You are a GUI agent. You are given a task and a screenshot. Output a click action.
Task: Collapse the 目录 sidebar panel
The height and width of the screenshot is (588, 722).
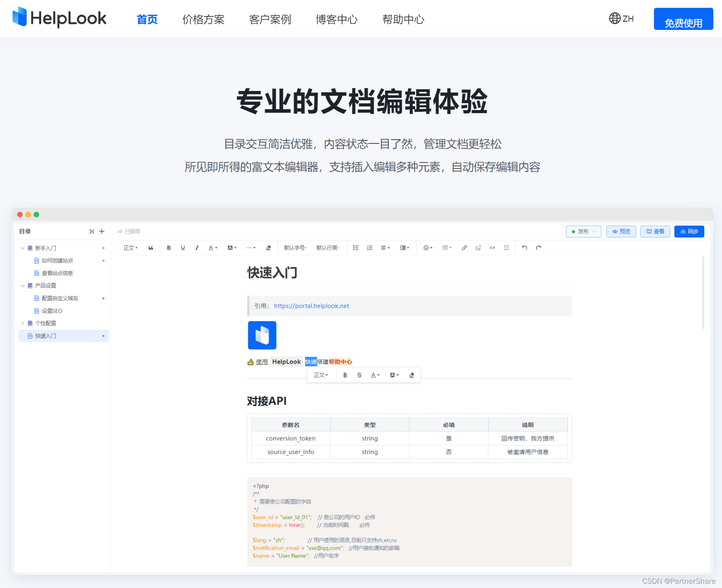91,231
